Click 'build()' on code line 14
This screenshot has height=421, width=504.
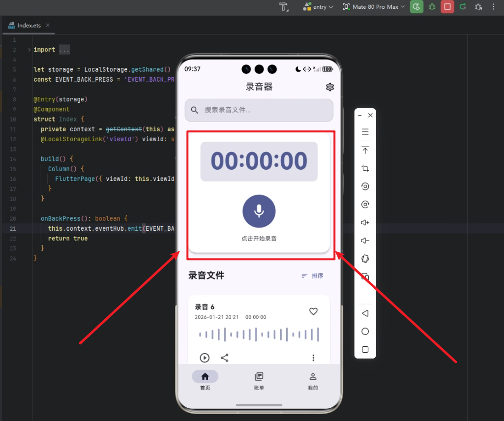(53, 159)
